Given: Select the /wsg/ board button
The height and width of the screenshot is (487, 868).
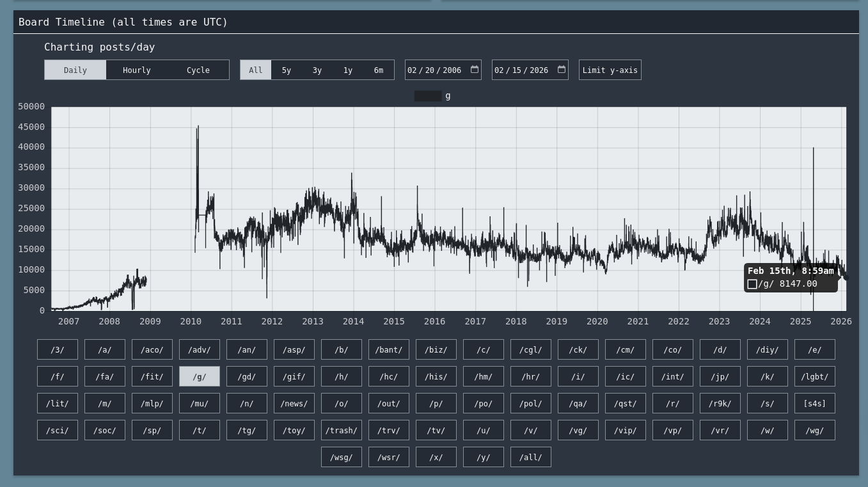Looking at the screenshot, I should coord(342,458).
